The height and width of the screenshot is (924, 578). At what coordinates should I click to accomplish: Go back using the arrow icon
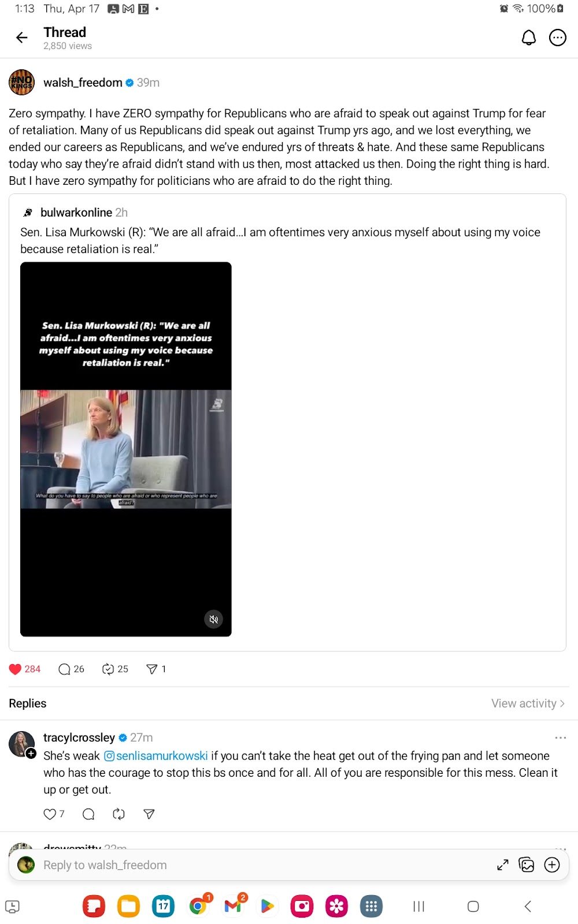[22, 38]
